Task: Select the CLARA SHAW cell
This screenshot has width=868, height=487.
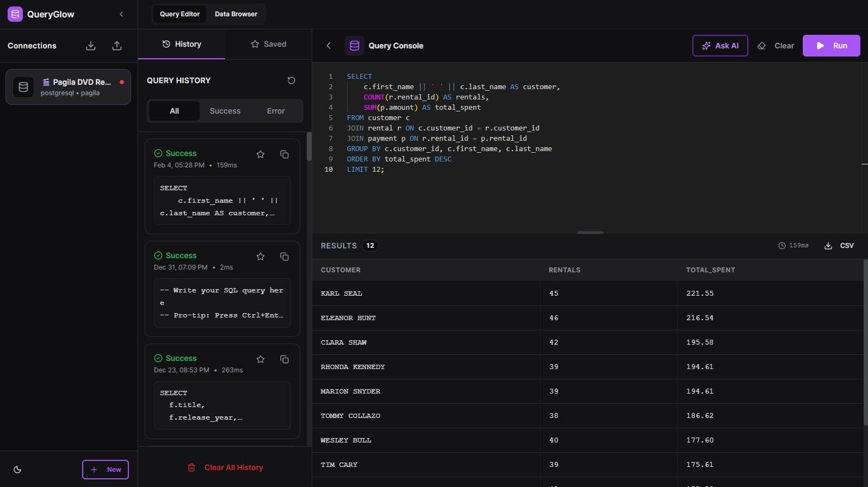Action: point(426,342)
